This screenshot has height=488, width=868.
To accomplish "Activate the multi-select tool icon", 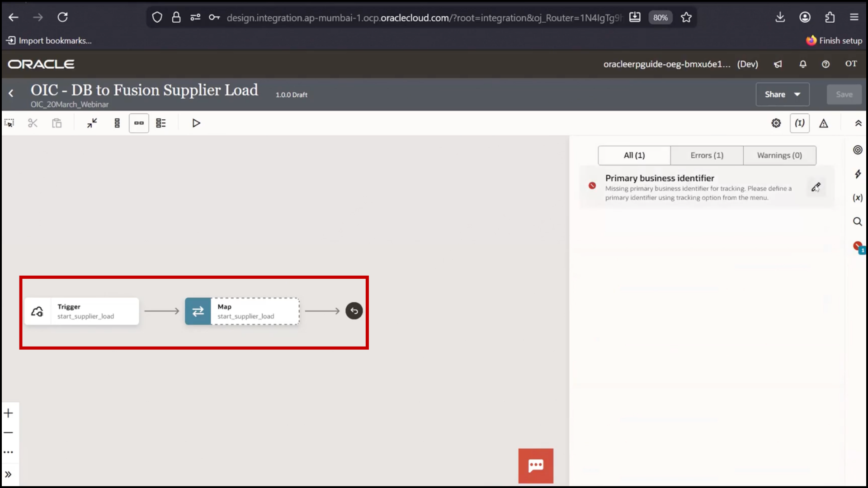I will coord(9,123).
